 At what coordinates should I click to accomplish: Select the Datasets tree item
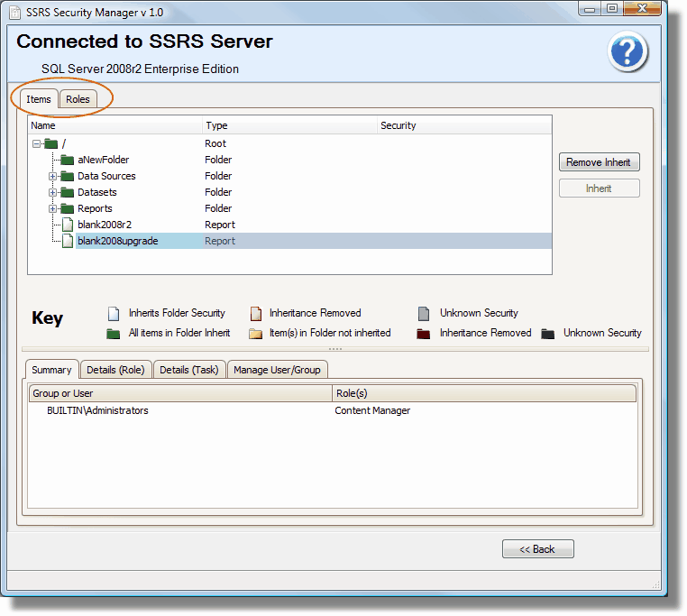[x=96, y=192]
